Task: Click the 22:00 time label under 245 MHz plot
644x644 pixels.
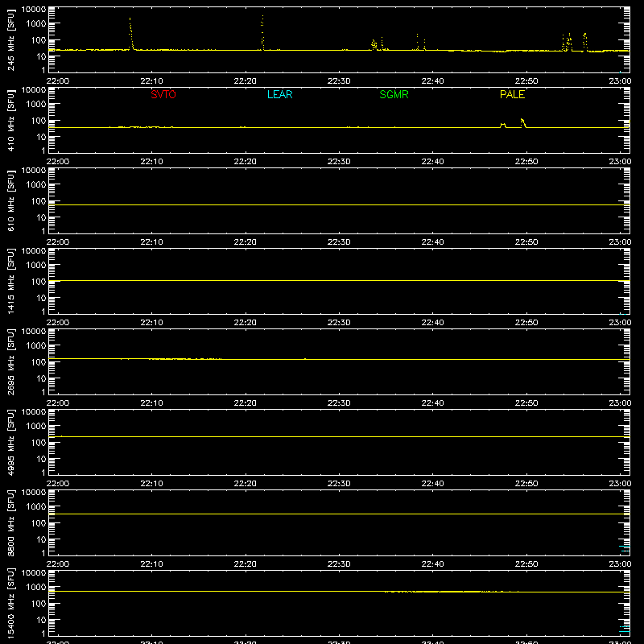Action: coord(57,81)
